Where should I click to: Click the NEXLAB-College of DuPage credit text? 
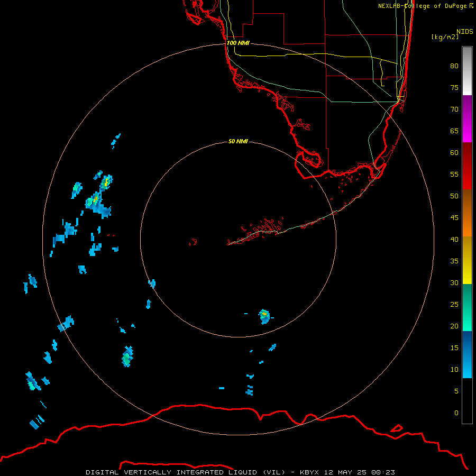[x=425, y=6]
